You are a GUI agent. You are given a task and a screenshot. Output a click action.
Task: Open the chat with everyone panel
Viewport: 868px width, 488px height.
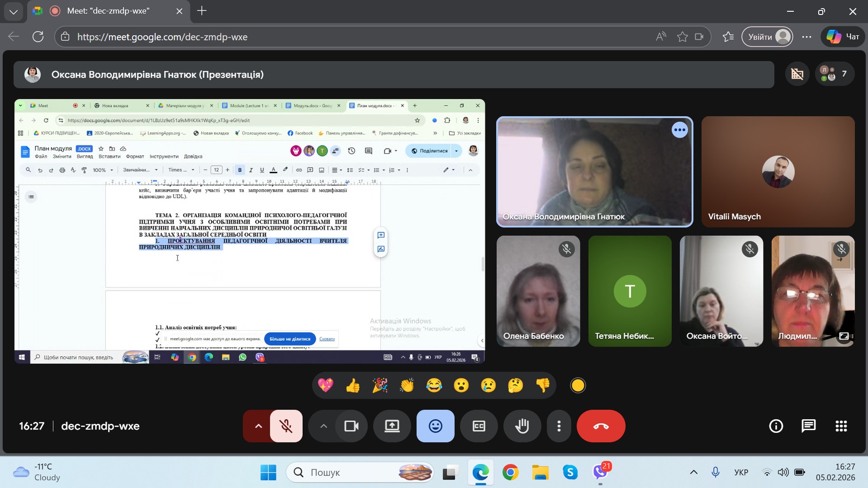tap(808, 426)
